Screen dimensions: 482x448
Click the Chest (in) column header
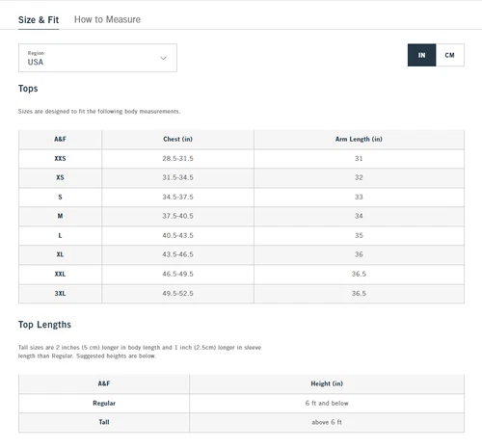177,139
